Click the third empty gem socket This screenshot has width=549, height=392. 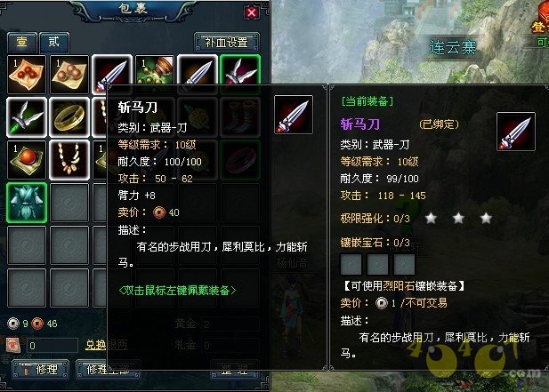(x=404, y=264)
